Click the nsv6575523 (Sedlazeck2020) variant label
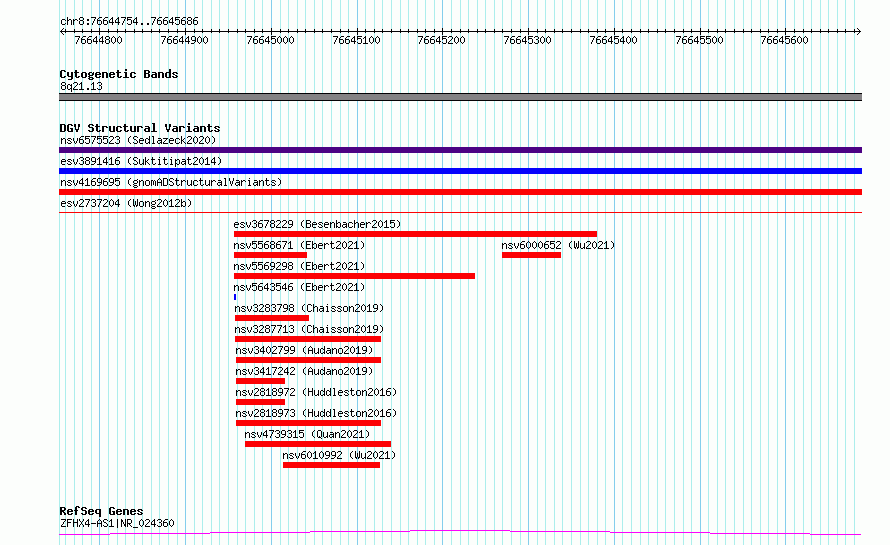 pyautogui.click(x=138, y=140)
